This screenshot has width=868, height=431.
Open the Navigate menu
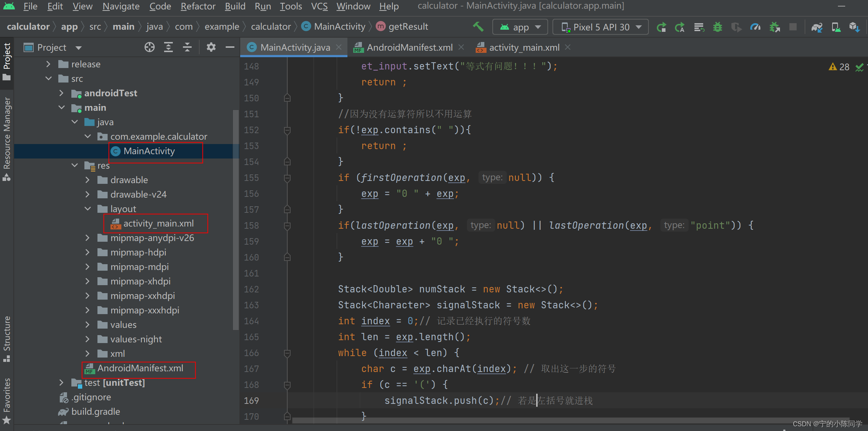point(121,6)
